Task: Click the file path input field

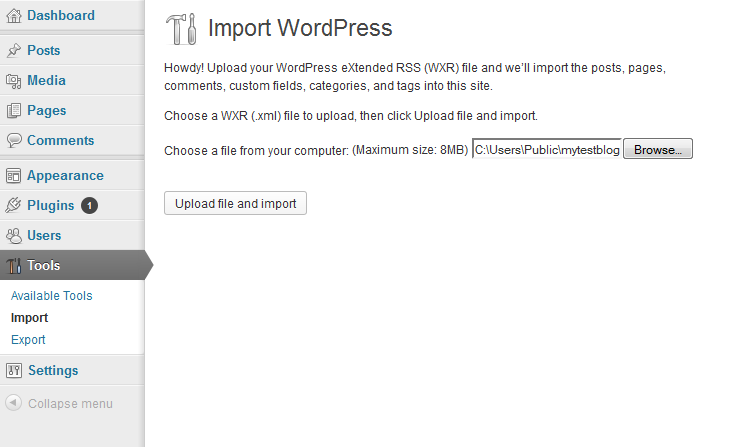Action: [546, 150]
